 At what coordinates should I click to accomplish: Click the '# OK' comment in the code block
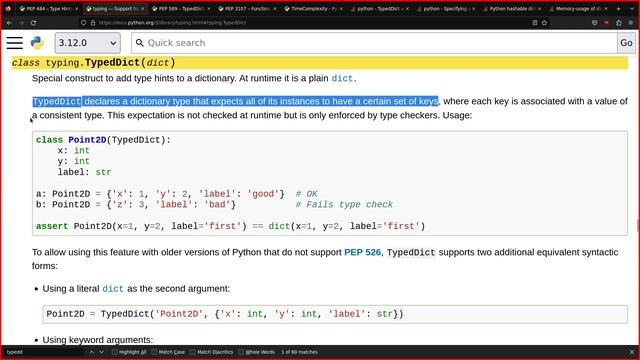coord(306,194)
